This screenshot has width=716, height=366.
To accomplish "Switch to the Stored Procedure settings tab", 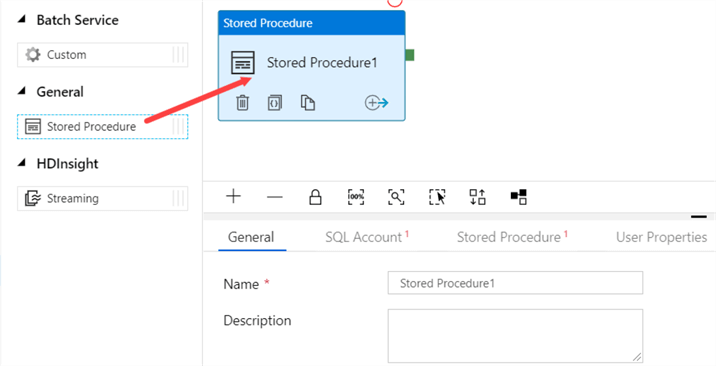I will click(512, 237).
